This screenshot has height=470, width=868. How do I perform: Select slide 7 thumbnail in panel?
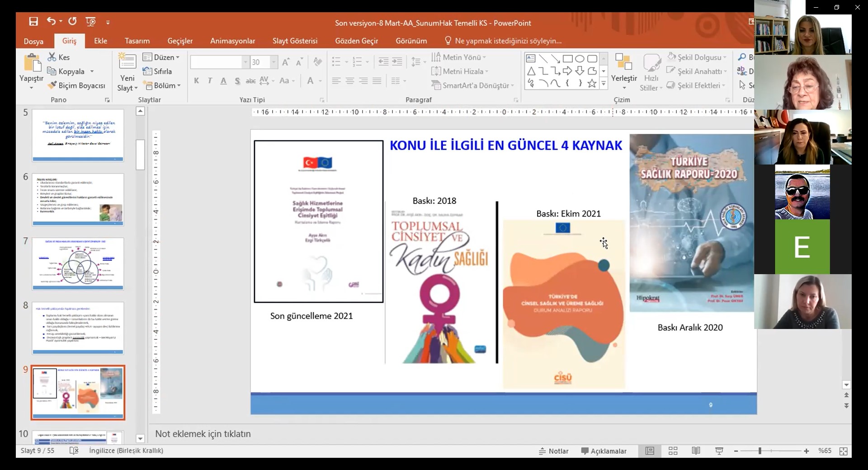pos(78,264)
